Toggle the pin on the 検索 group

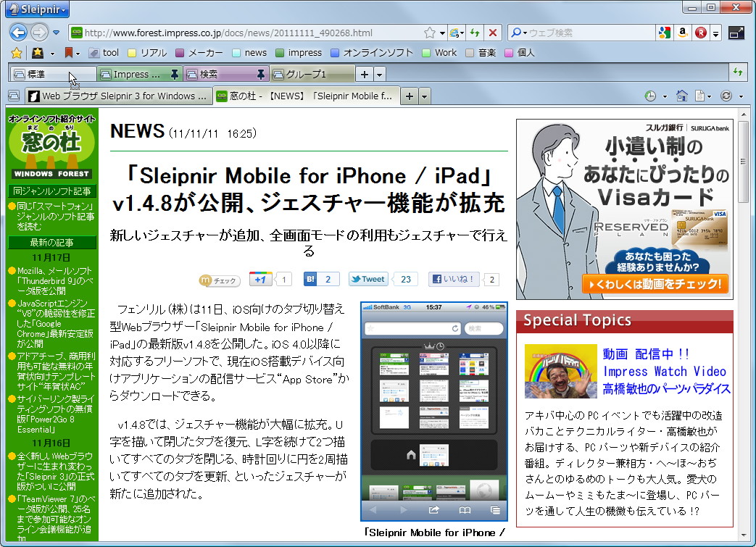point(261,74)
